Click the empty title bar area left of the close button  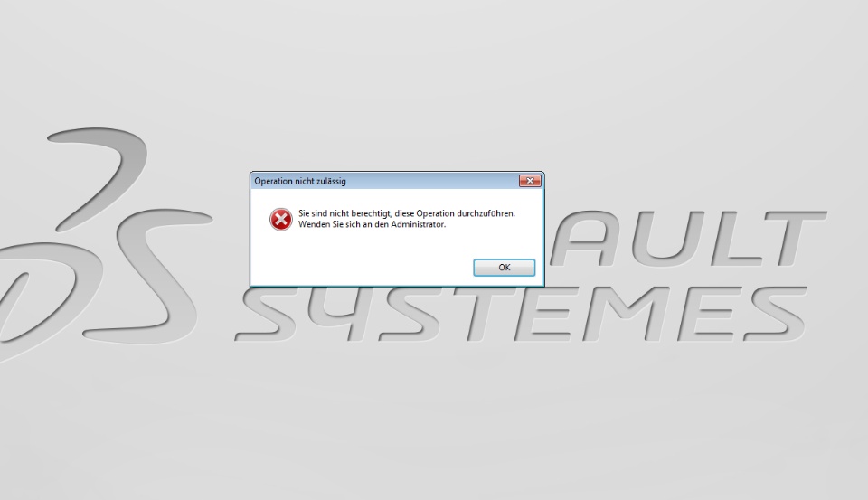[432, 181]
